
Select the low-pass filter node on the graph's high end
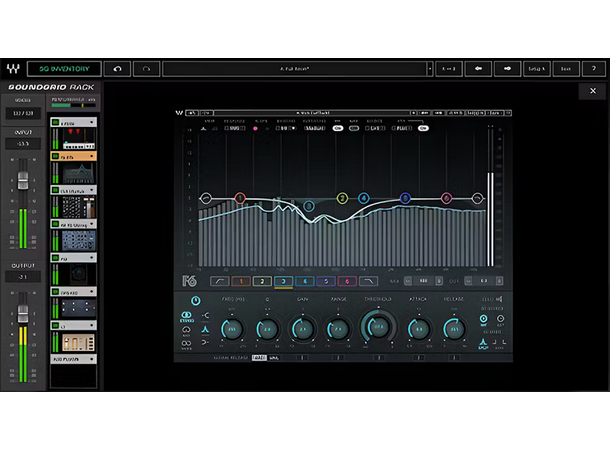click(477, 198)
